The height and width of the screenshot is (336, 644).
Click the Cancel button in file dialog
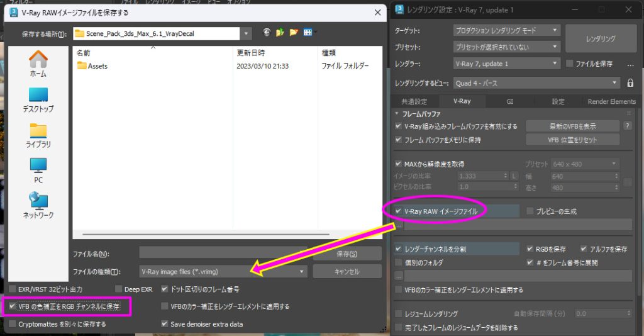347,272
